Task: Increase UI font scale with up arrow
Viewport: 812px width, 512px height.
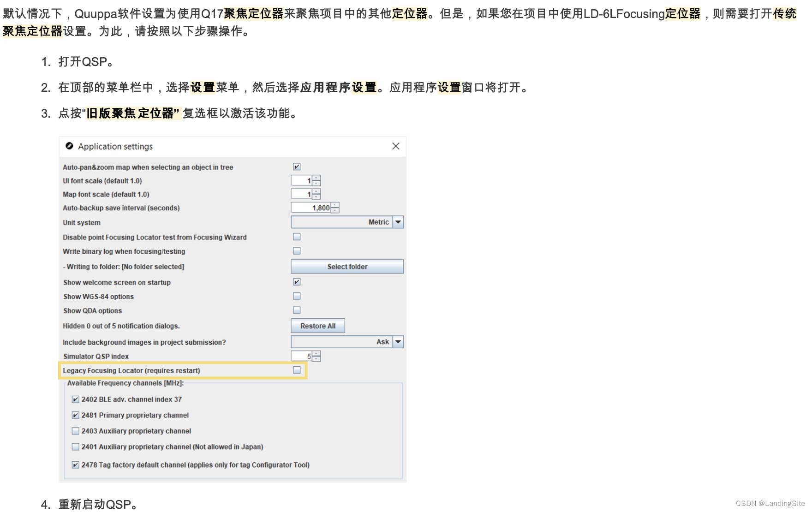Action: point(316,178)
